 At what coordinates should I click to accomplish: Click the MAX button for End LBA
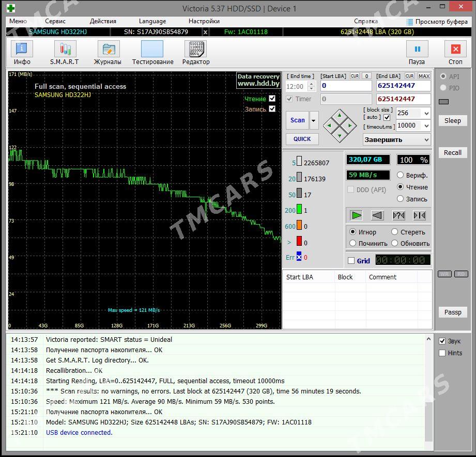pos(424,76)
